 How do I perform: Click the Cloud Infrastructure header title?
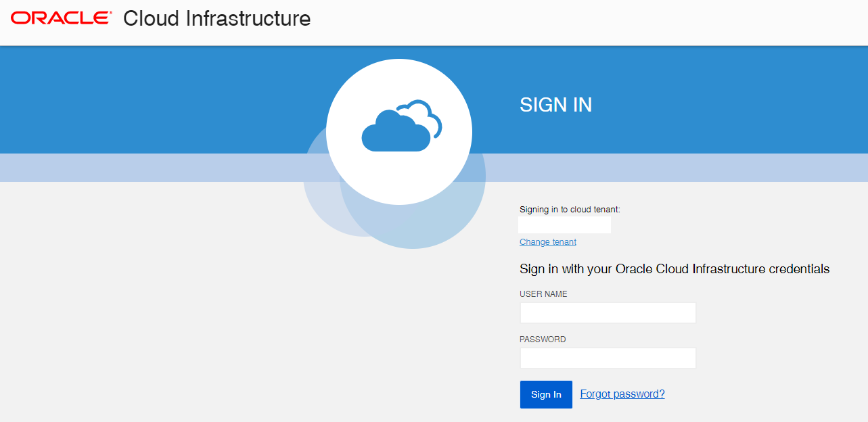(x=217, y=18)
